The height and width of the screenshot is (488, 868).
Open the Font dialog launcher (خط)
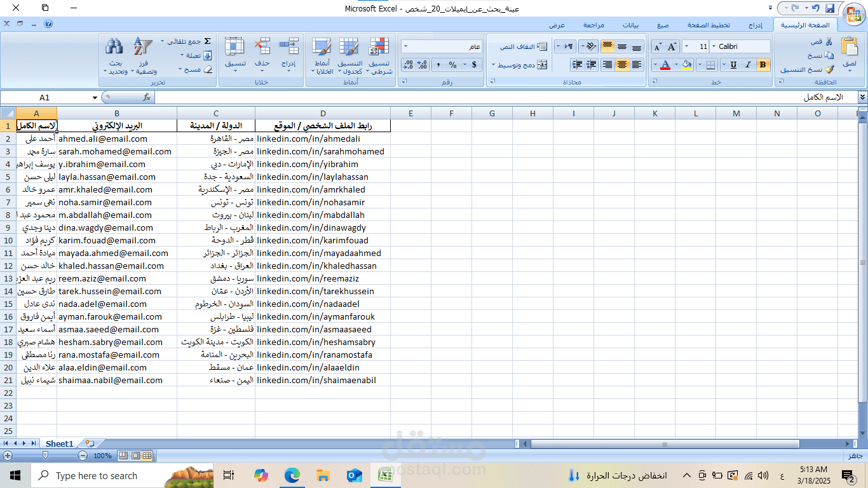point(655,82)
